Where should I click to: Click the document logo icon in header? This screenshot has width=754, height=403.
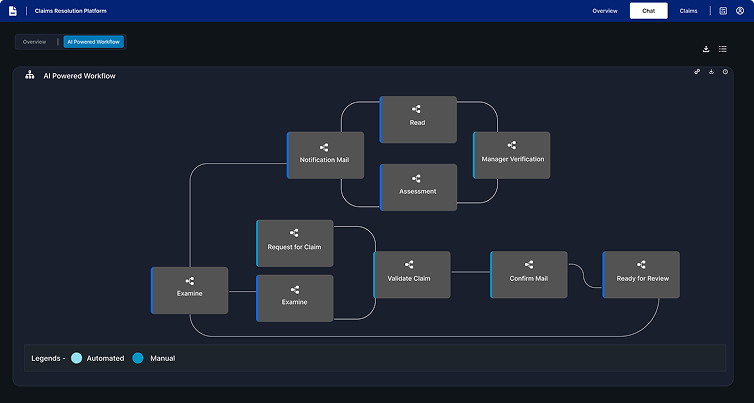click(13, 11)
